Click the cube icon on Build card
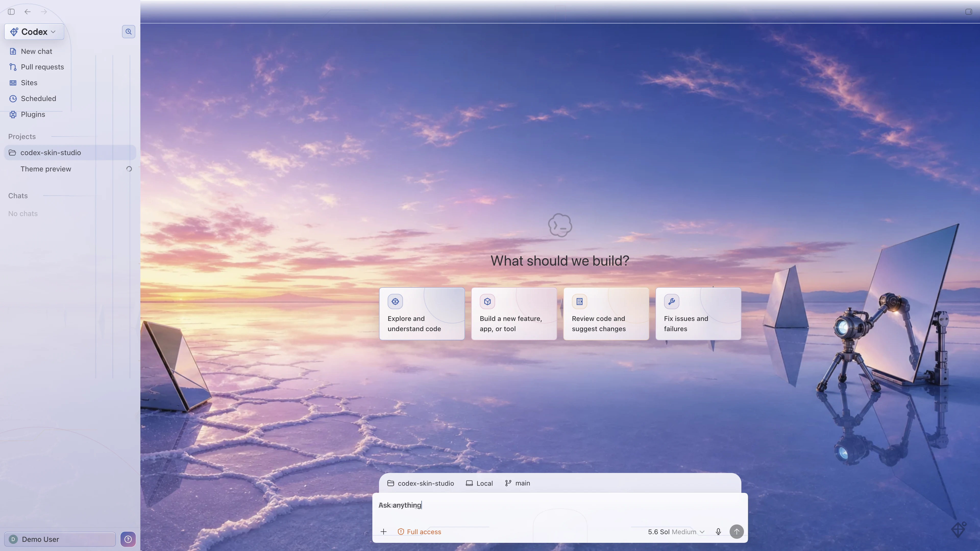The image size is (980, 551). click(x=487, y=302)
